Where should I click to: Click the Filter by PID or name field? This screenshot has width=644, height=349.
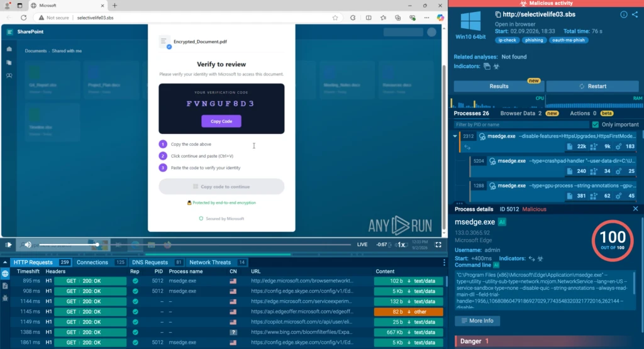click(521, 125)
